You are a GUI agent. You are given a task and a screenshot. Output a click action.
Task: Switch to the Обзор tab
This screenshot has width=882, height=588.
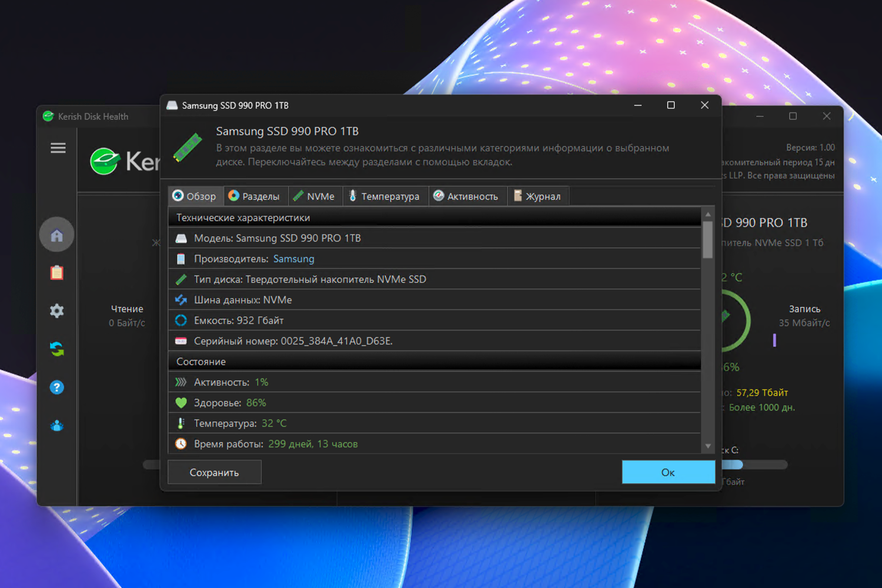pos(196,196)
